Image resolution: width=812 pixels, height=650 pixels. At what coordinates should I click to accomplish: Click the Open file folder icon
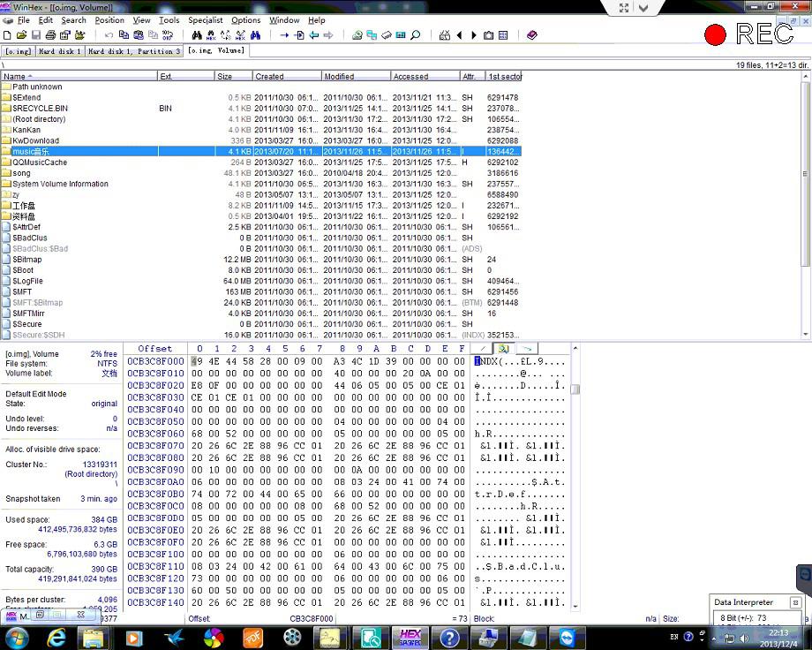click(x=21, y=35)
